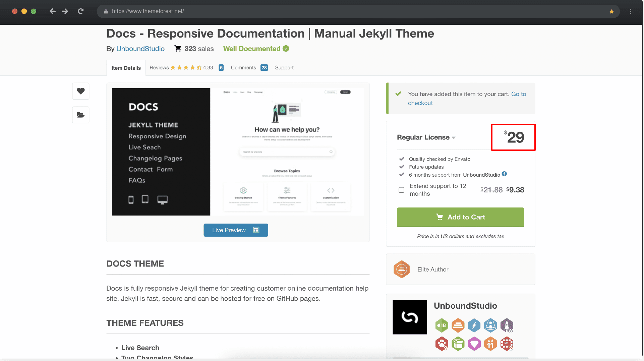This screenshot has width=644, height=361.
Task: Click Quality checked by Envato line
Action: [x=440, y=159]
